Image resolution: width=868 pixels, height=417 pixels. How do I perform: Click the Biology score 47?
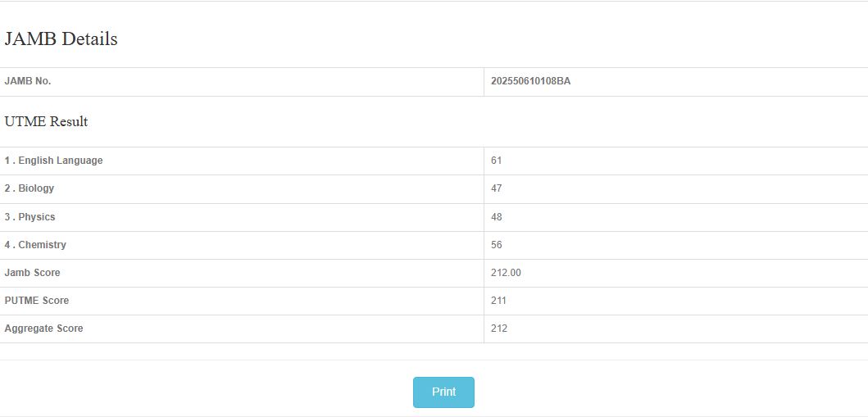[x=496, y=188]
